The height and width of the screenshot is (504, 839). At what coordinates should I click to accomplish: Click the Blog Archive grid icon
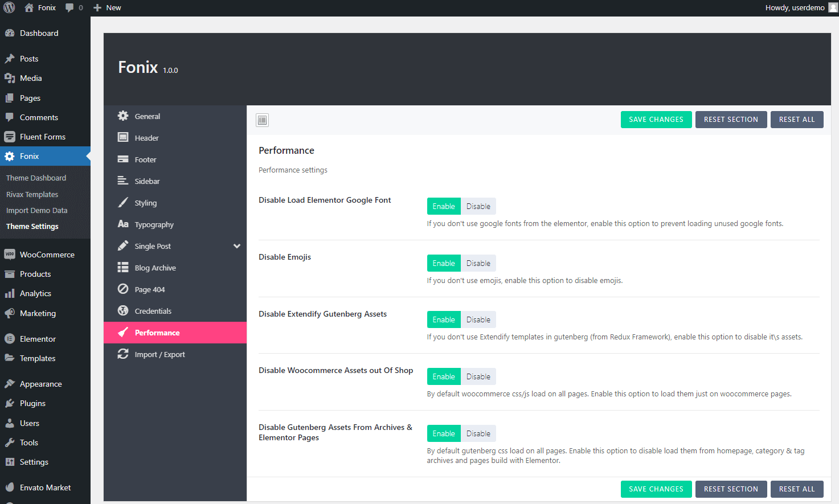pos(123,268)
